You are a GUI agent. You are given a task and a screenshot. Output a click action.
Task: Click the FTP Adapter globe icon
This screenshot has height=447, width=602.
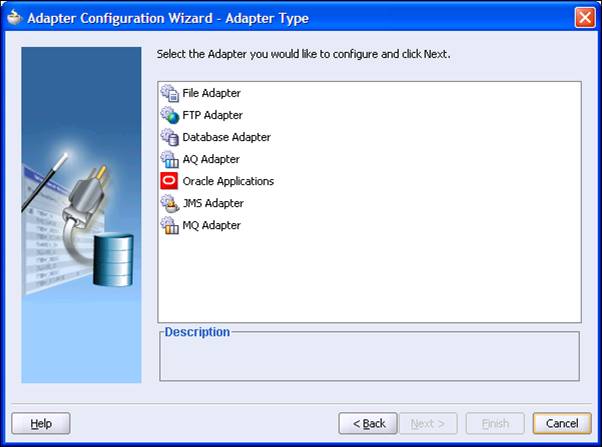pyautogui.click(x=169, y=115)
